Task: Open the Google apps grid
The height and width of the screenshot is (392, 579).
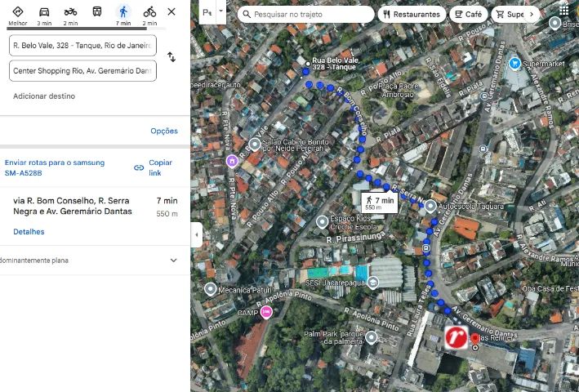Action: click(563, 10)
